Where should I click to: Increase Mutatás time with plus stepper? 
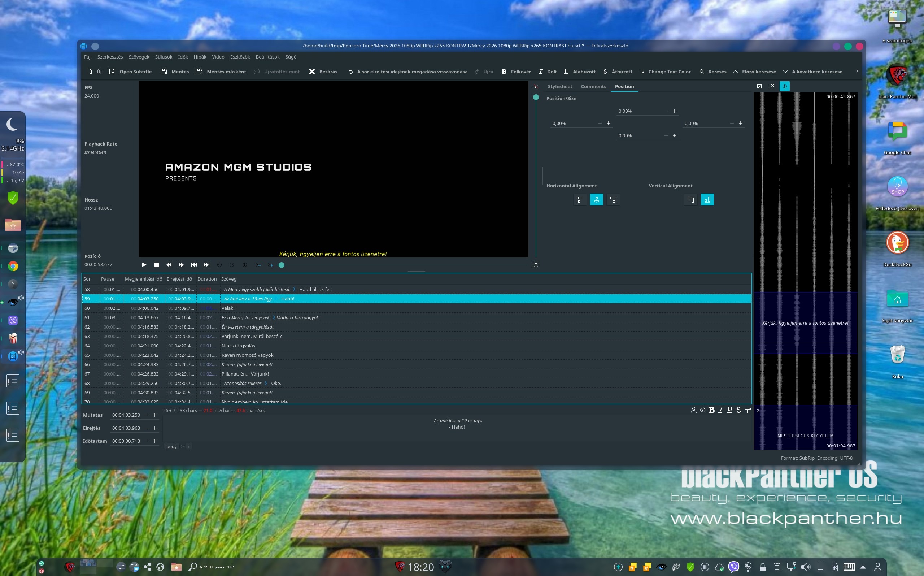155,415
